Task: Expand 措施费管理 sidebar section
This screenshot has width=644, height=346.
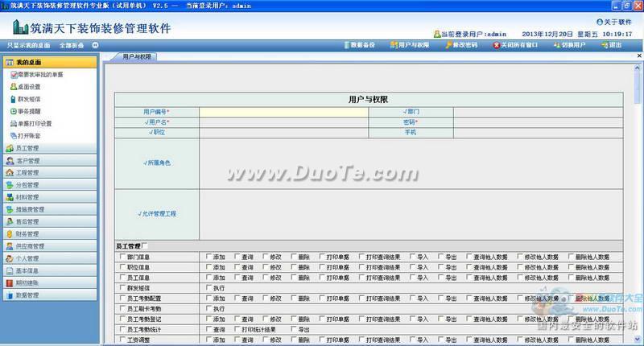Action: [x=50, y=209]
